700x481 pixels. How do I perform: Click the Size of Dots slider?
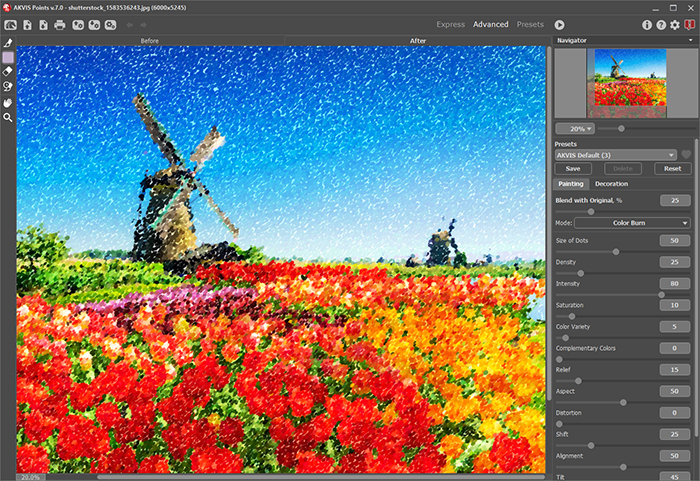[x=616, y=251]
